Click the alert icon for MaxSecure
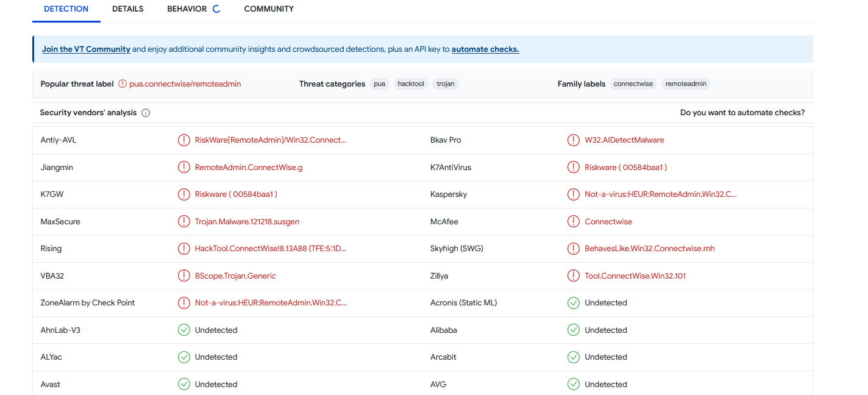Screen dimensions: 868x395 point(183,222)
